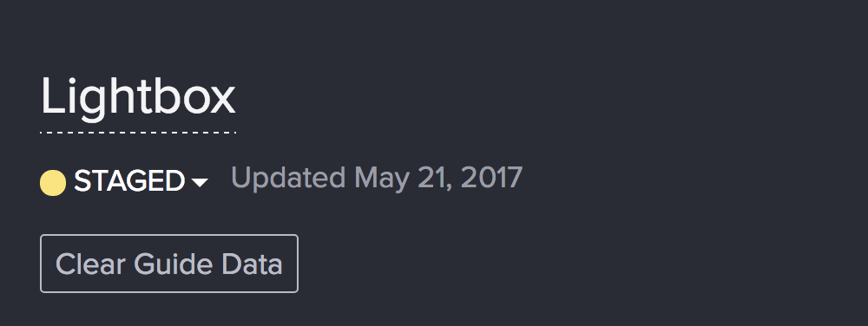Screen dimensions: 868x326
Task: Toggle the guide status indicator circle
Action: point(53,183)
